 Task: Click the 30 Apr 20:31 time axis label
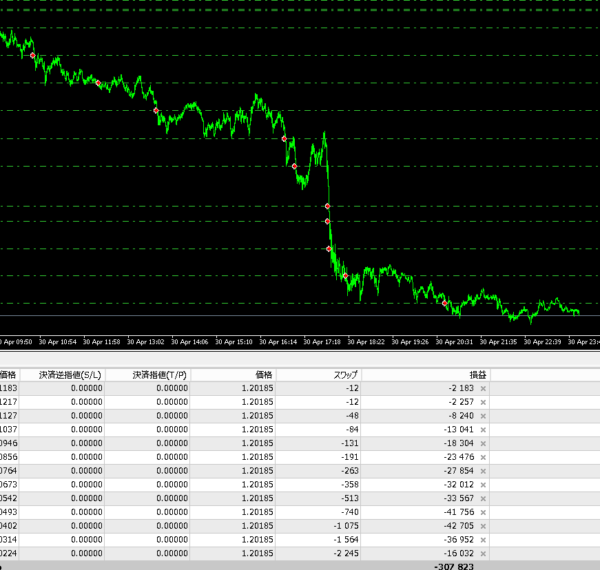tap(455, 342)
